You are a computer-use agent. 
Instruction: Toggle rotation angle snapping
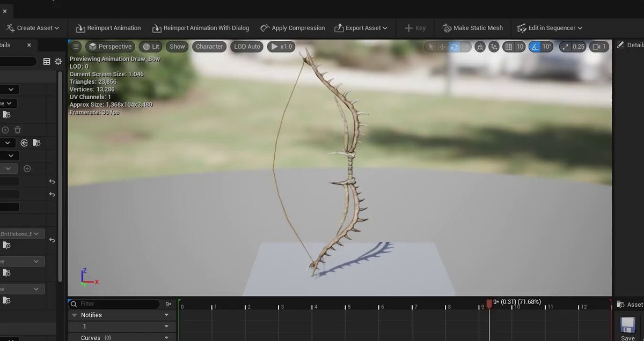[535, 47]
